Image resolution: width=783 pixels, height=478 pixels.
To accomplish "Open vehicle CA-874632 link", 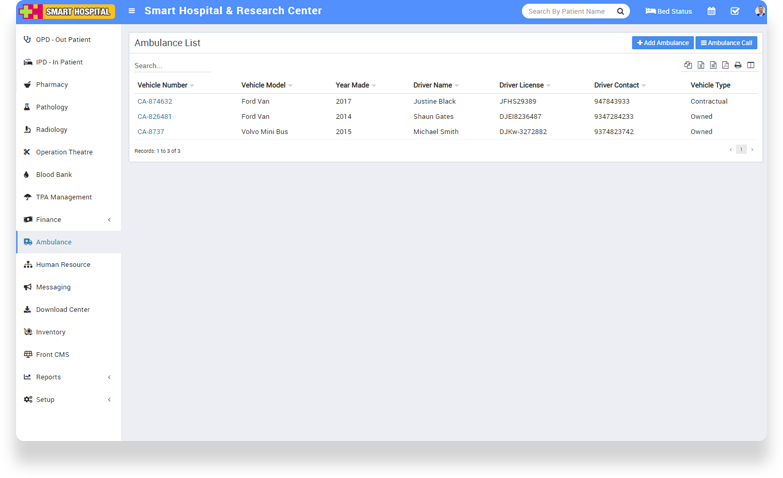I will pyautogui.click(x=155, y=101).
